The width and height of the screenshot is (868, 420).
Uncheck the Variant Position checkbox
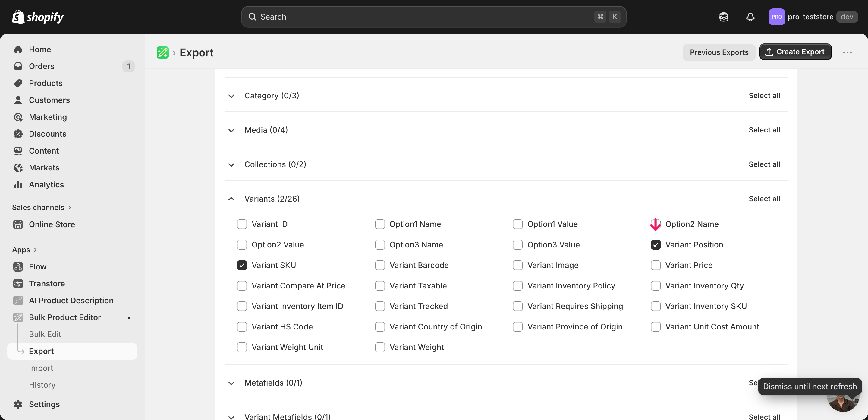pyautogui.click(x=656, y=245)
